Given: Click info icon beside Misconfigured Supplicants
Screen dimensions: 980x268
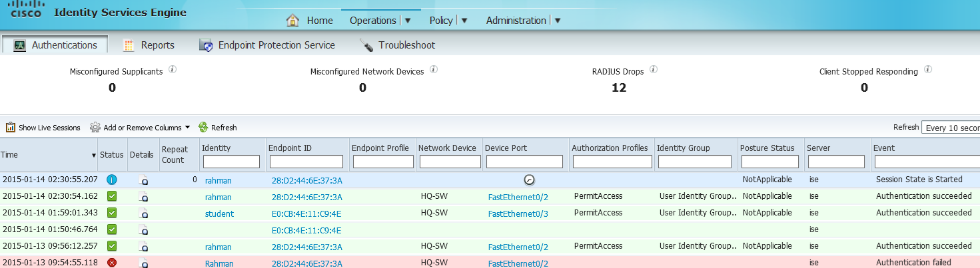Looking at the screenshot, I should click(173, 69).
